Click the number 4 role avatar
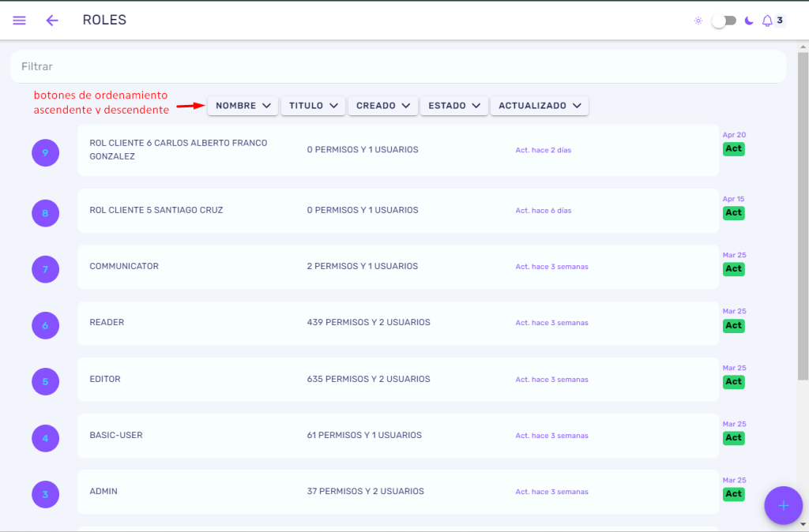Viewport: 809px width, 532px height. coord(45,438)
